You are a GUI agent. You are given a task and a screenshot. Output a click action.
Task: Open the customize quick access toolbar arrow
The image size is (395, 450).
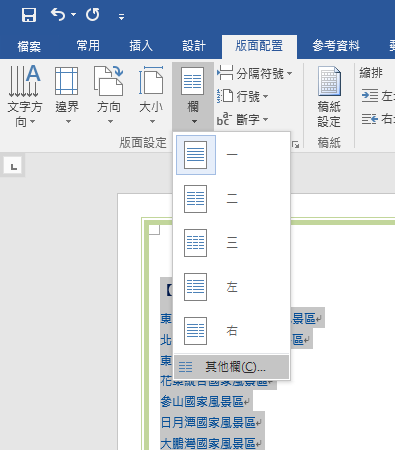(x=122, y=16)
